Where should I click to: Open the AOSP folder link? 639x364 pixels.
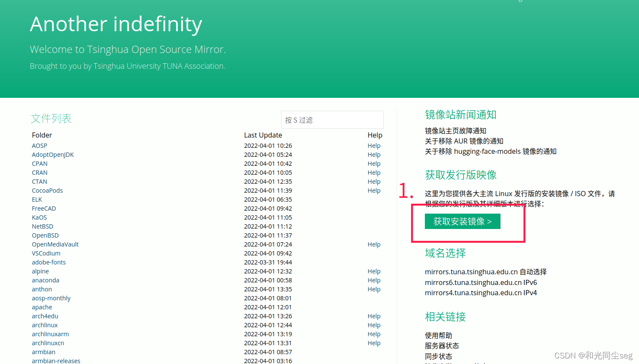[x=39, y=146]
